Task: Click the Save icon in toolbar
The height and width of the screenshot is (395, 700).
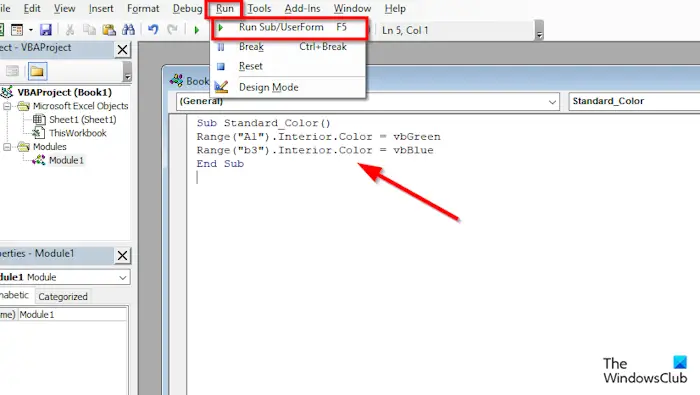Action: (46, 30)
